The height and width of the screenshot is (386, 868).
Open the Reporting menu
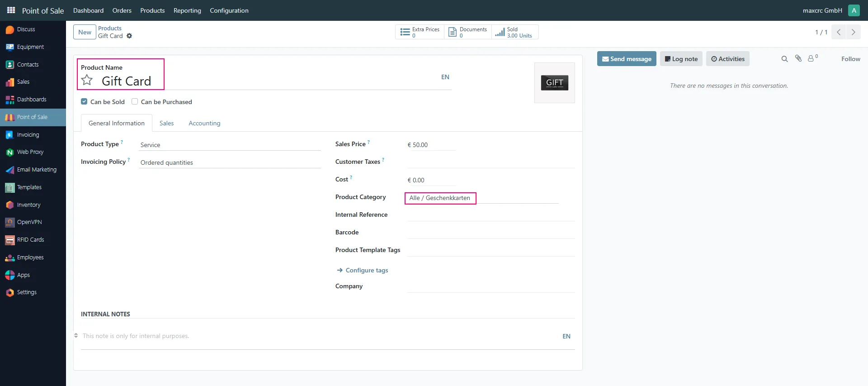(x=187, y=10)
